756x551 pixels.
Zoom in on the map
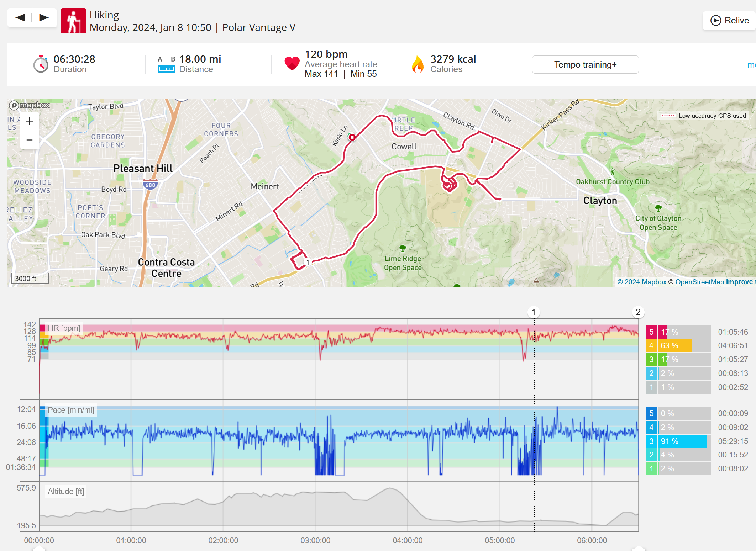pyautogui.click(x=30, y=121)
